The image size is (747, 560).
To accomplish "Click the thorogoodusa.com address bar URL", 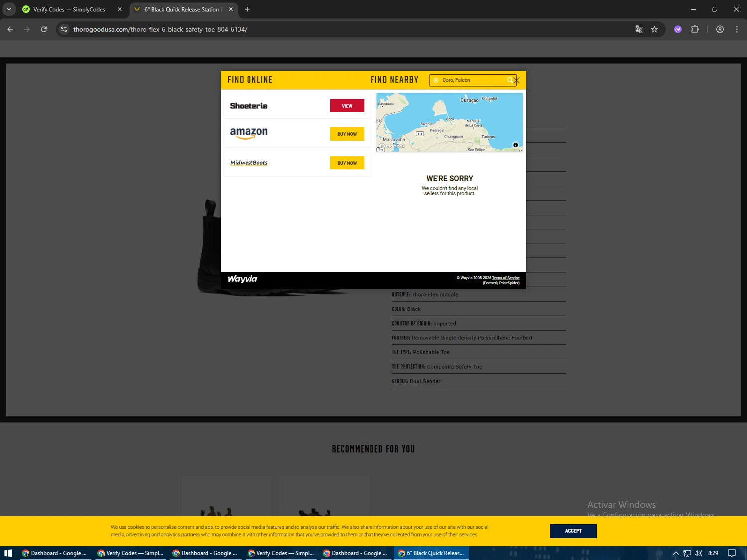I will 160,29.
